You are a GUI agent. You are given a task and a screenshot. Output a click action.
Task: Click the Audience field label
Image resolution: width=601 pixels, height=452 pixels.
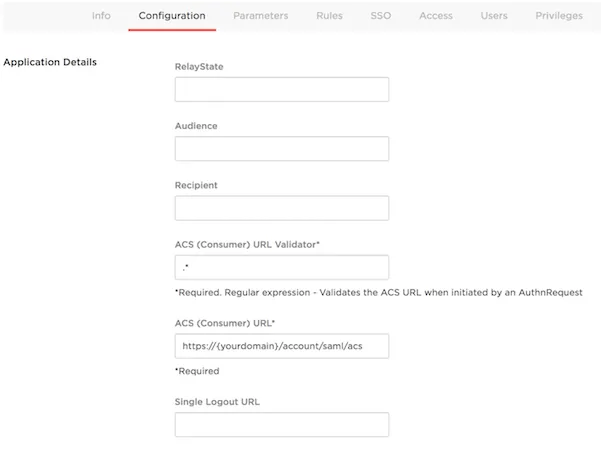click(x=196, y=126)
